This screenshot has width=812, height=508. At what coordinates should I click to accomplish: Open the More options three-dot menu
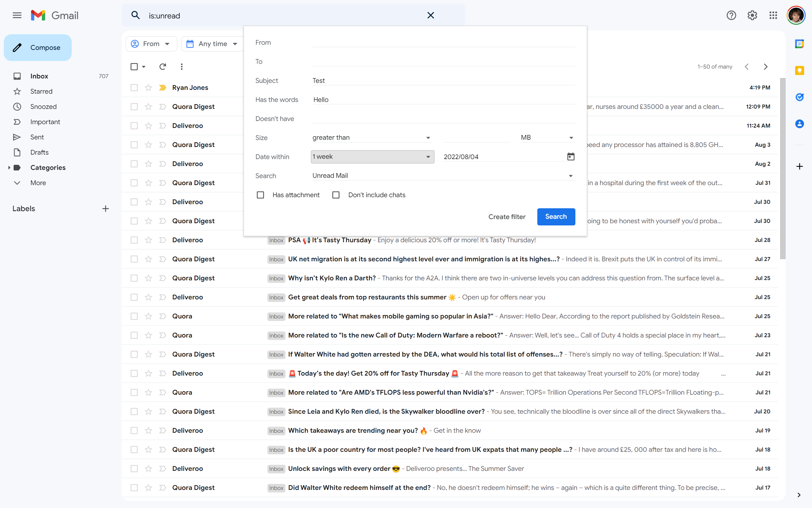click(x=181, y=67)
